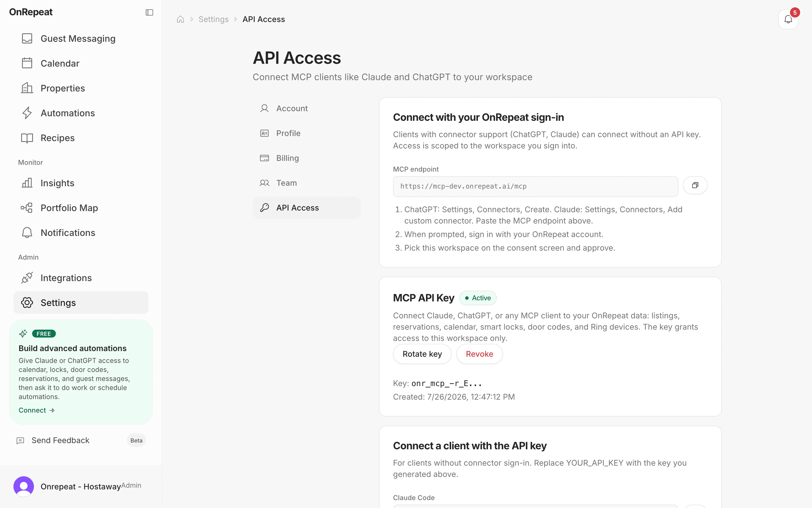Select the API Access settings tab
The image size is (812, 508).
307,208
